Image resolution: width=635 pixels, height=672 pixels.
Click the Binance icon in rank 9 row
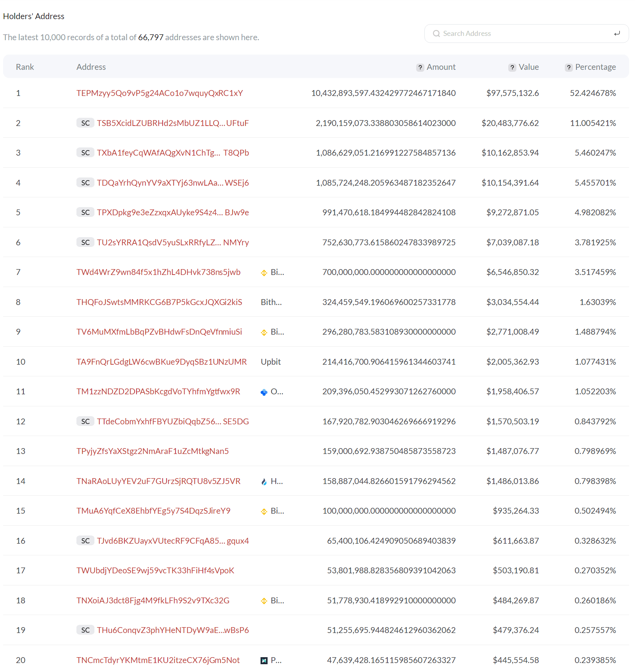(x=264, y=332)
